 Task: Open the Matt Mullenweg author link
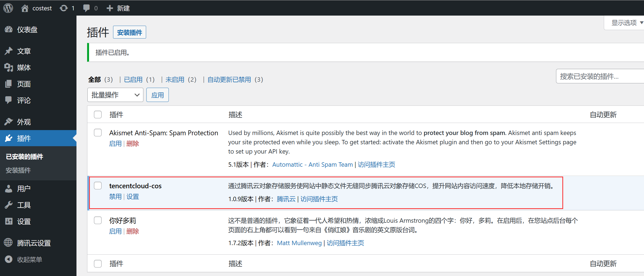tap(299, 243)
